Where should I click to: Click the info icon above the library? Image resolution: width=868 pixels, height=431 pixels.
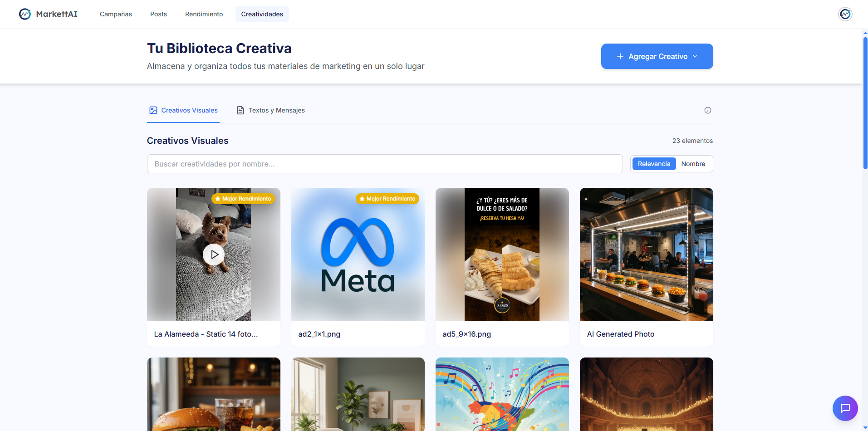[707, 110]
